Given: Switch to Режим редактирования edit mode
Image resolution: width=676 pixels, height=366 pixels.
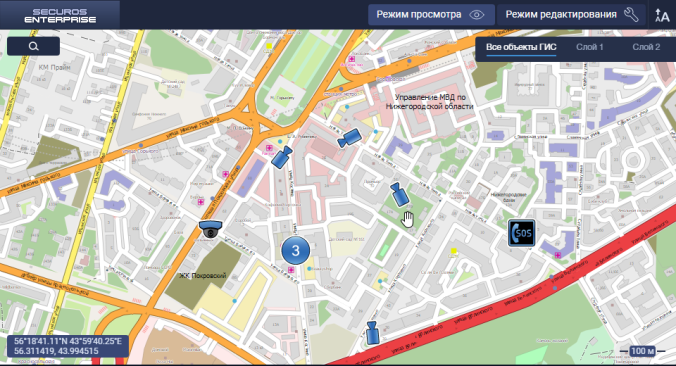Looking at the screenshot, I should [x=571, y=15].
